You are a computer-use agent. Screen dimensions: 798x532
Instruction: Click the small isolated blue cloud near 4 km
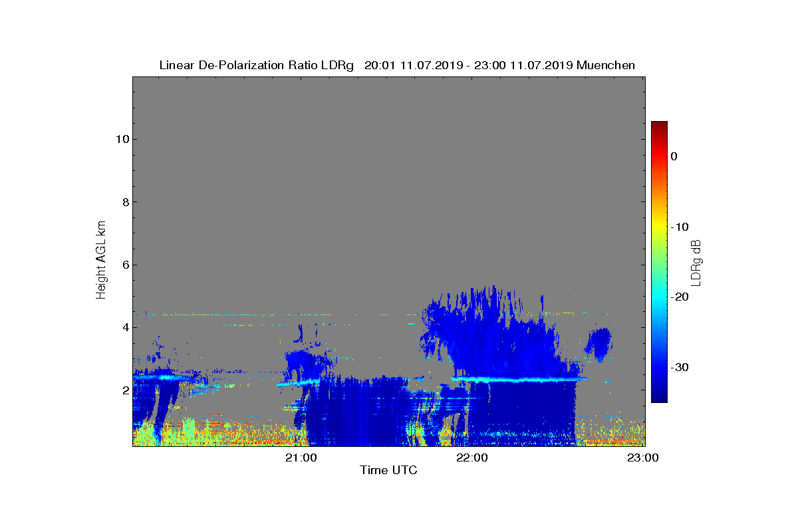600,344
